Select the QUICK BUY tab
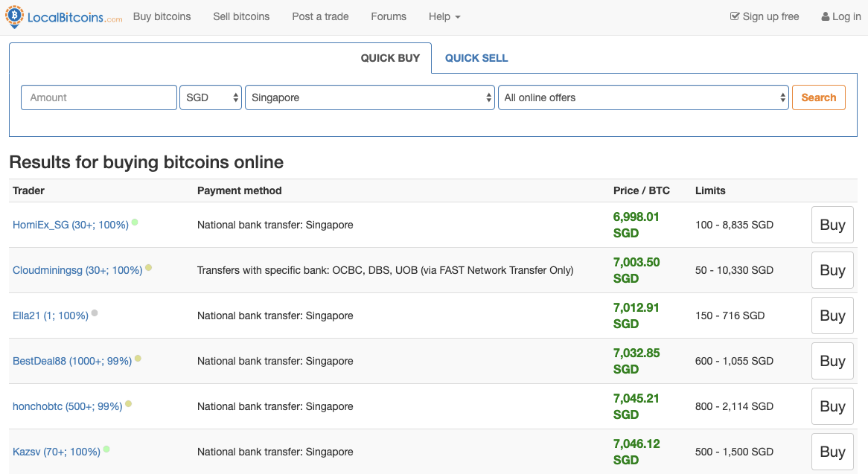Image resolution: width=868 pixels, height=474 pixels. pyautogui.click(x=390, y=58)
